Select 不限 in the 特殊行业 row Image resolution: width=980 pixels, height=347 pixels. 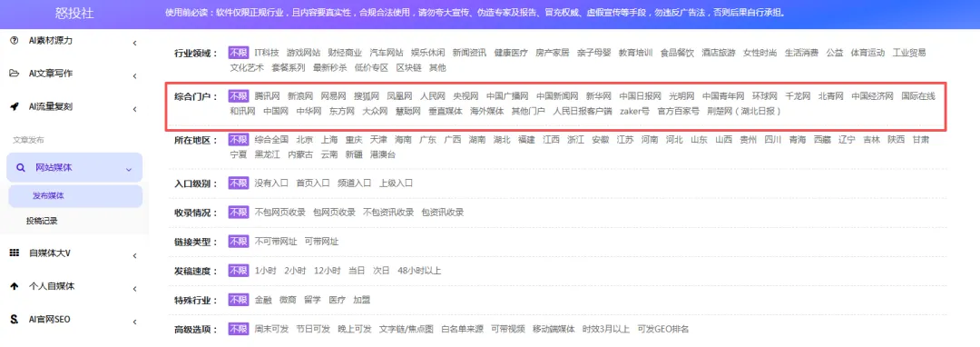point(238,300)
